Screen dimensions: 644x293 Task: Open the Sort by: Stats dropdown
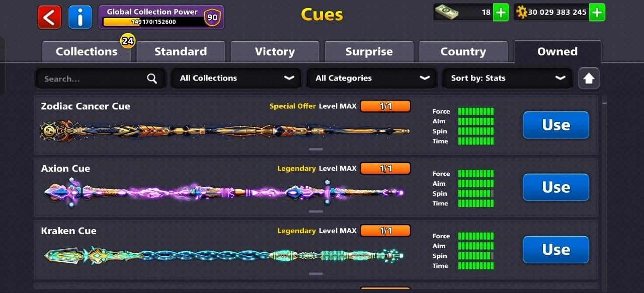click(x=507, y=79)
